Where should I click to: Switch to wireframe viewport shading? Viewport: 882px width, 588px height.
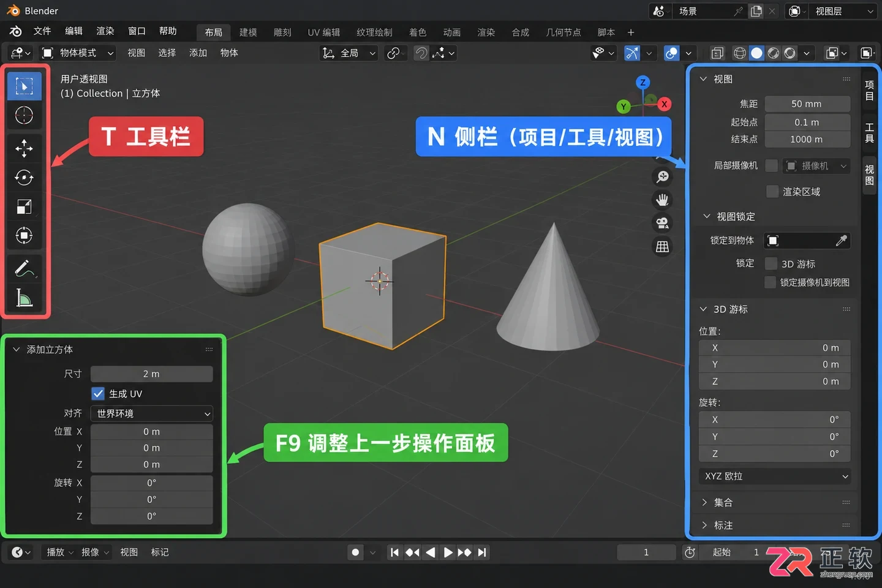(x=740, y=53)
